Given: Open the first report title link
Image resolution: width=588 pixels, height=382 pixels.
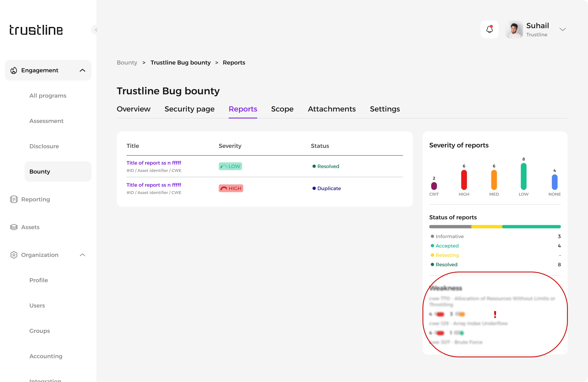Looking at the screenshot, I should (154, 163).
